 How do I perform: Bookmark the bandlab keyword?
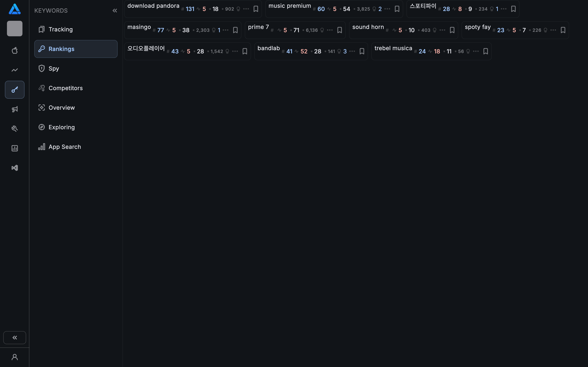(362, 51)
